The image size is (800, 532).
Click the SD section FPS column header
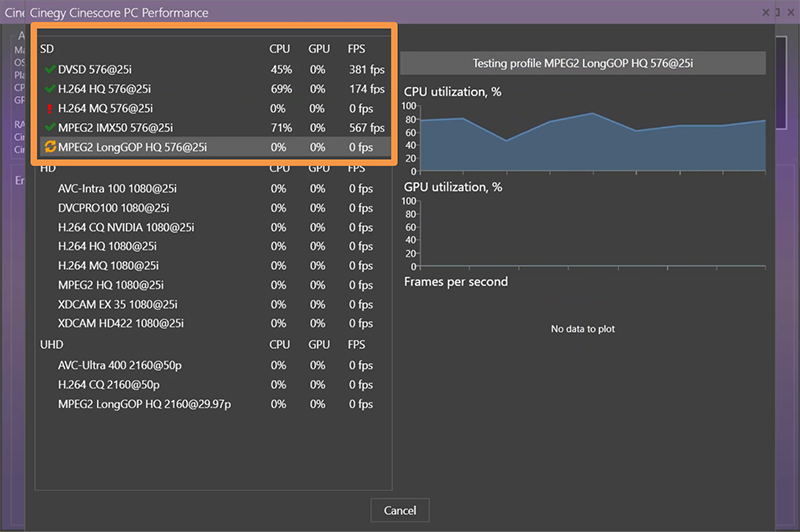click(357, 49)
